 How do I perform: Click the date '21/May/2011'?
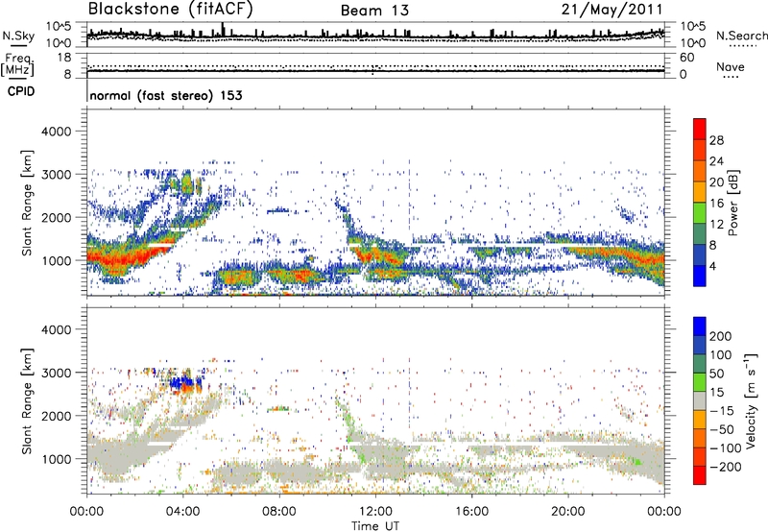click(612, 10)
